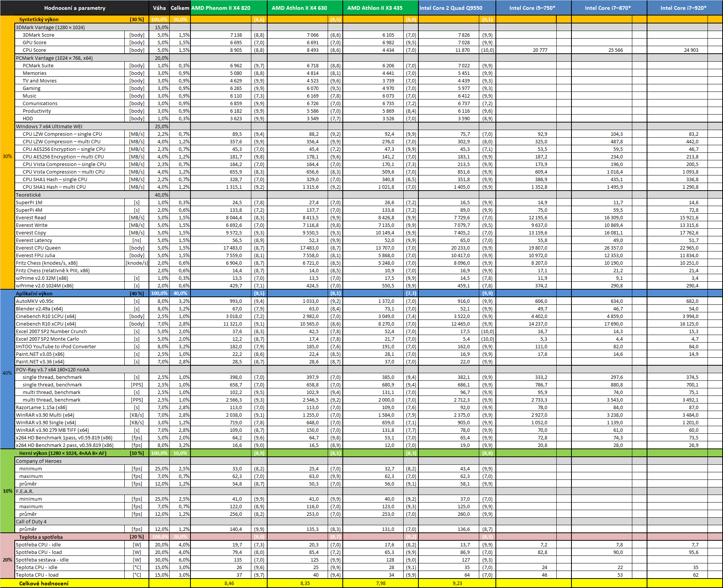Select the 'Herní výkon' section row label

coord(63,453)
